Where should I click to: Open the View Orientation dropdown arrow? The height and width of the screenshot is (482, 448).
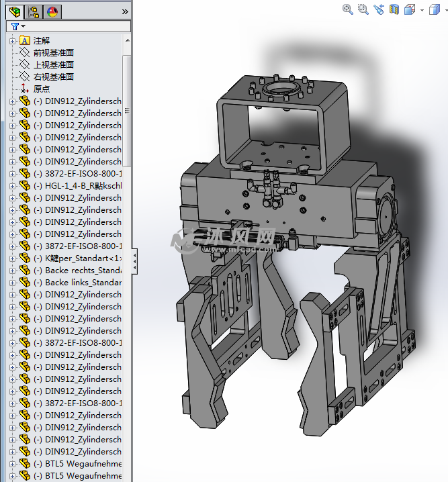tap(422, 10)
